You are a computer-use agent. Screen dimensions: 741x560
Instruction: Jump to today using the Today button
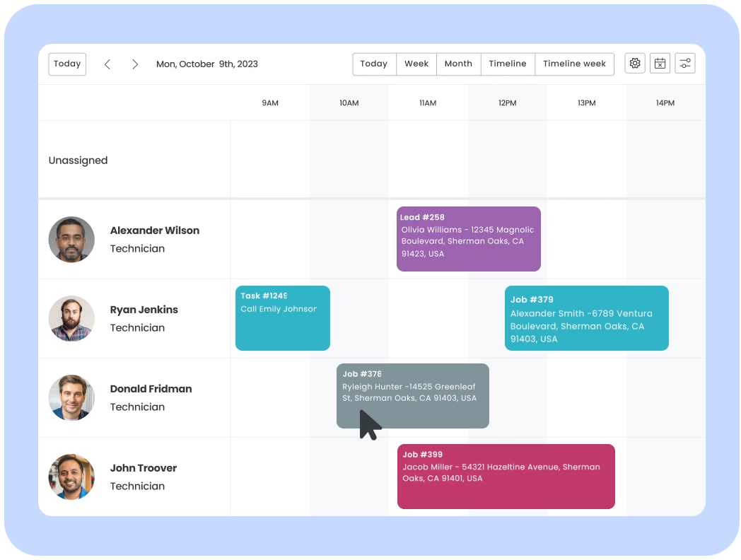(x=66, y=64)
